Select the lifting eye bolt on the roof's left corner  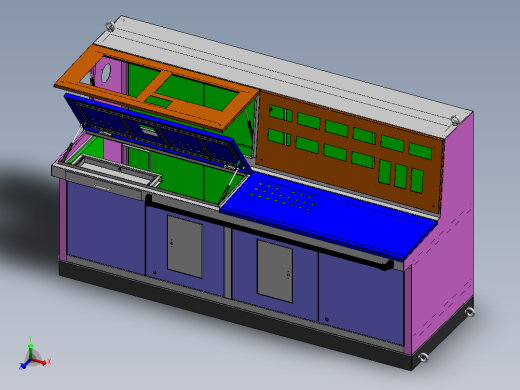tap(110, 26)
